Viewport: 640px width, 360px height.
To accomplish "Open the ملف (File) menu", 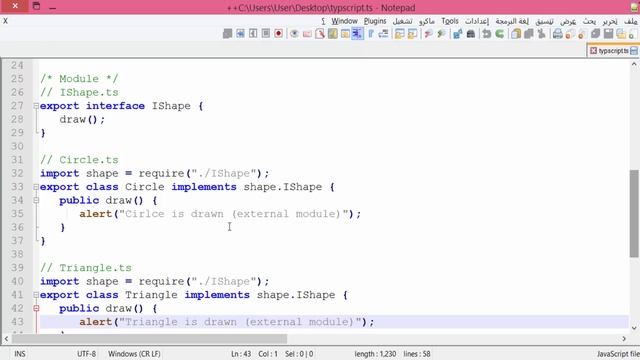I will click(x=631, y=21).
